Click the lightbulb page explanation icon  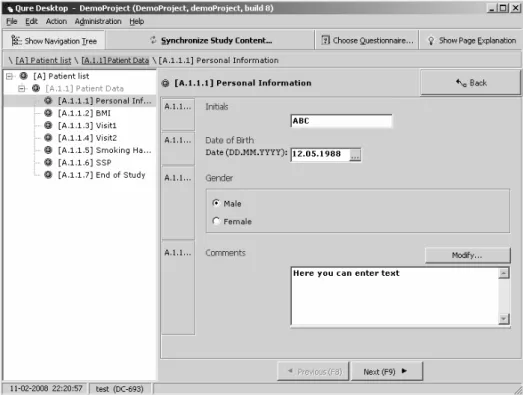tap(431, 41)
